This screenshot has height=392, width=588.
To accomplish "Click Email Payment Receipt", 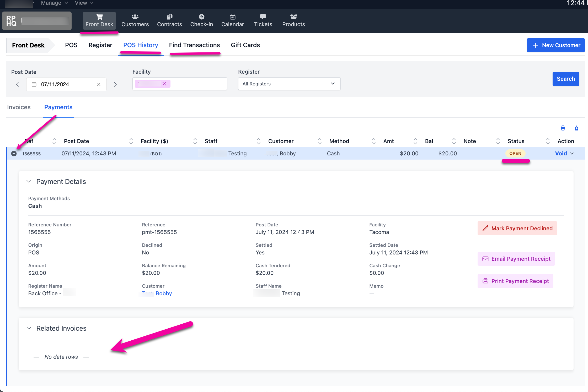I will (516, 259).
